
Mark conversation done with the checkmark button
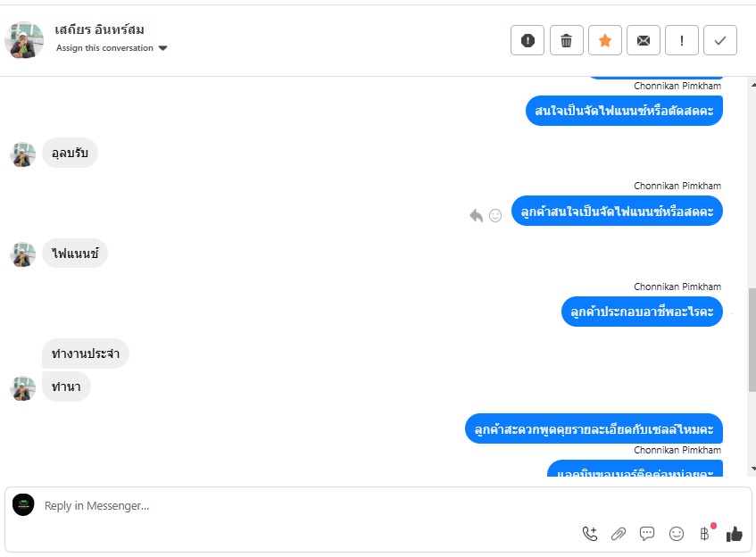tap(720, 40)
